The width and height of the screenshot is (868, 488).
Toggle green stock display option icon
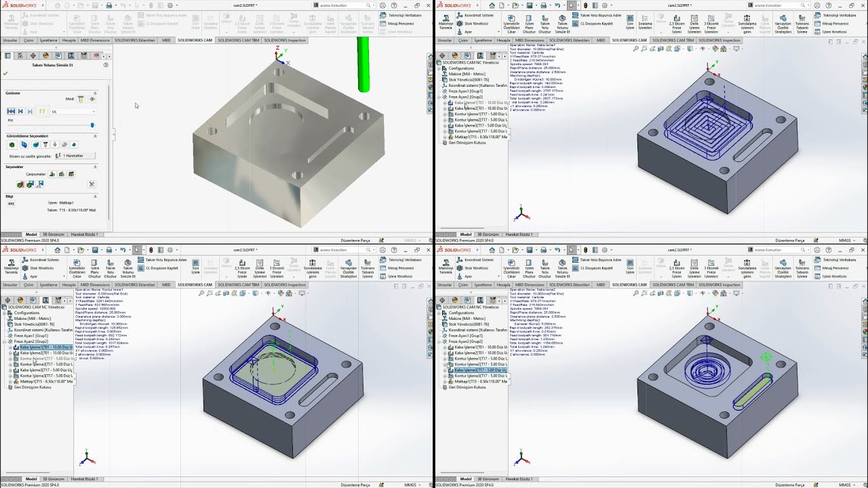(12, 144)
